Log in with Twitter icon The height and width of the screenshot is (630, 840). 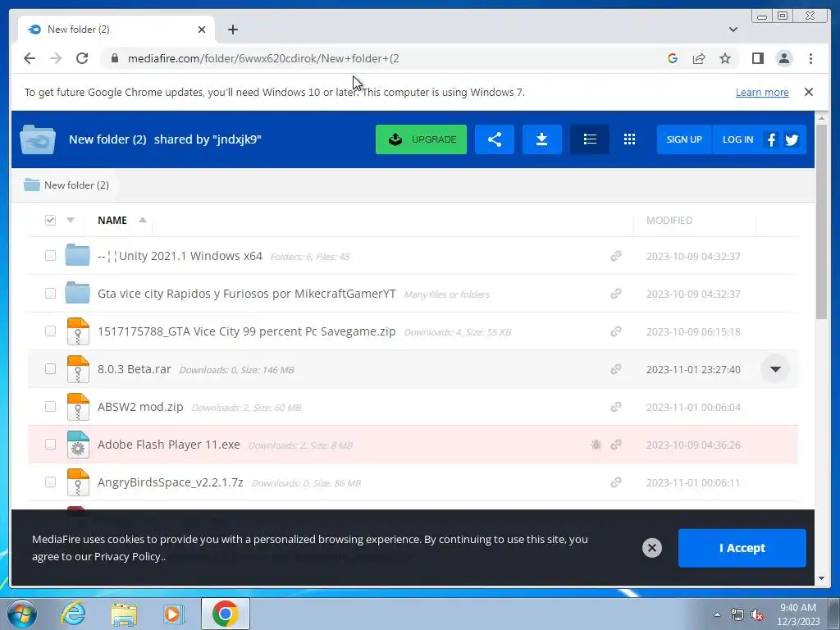[792, 139]
